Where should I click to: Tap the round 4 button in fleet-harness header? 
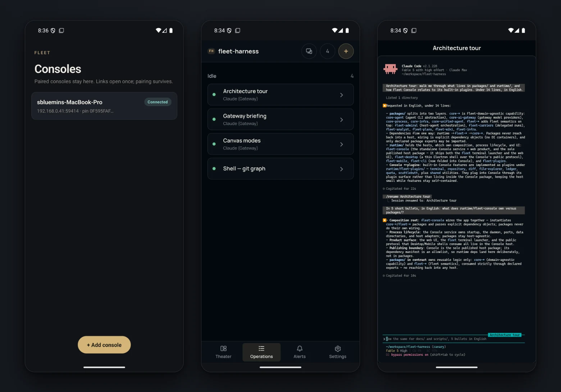pos(328,51)
